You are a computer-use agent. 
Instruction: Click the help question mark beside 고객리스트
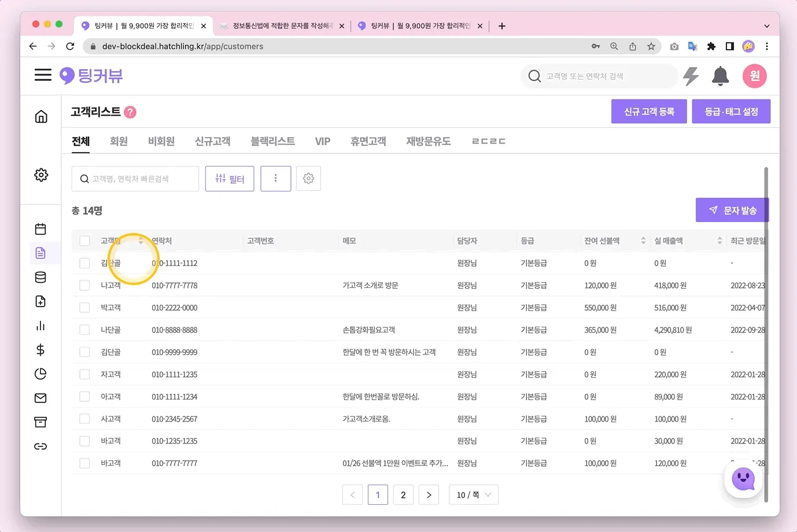[131, 112]
